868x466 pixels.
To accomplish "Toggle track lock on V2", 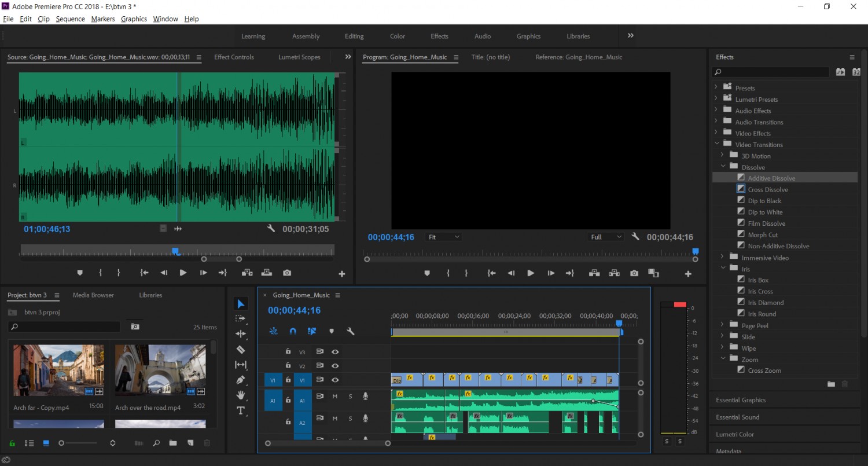I will pyautogui.click(x=288, y=365).
